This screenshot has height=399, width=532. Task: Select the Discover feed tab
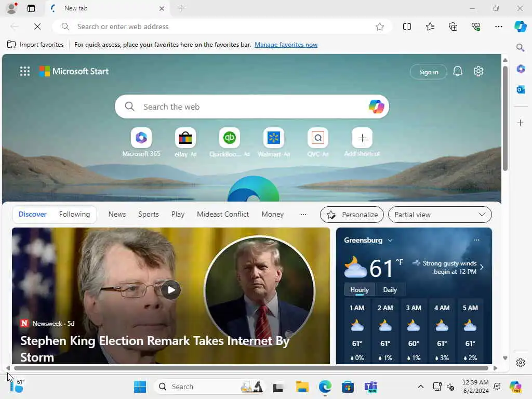[32, 214]
